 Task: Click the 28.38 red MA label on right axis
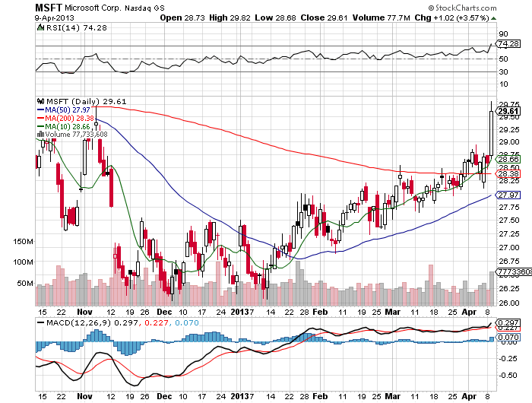click(508, 174)
